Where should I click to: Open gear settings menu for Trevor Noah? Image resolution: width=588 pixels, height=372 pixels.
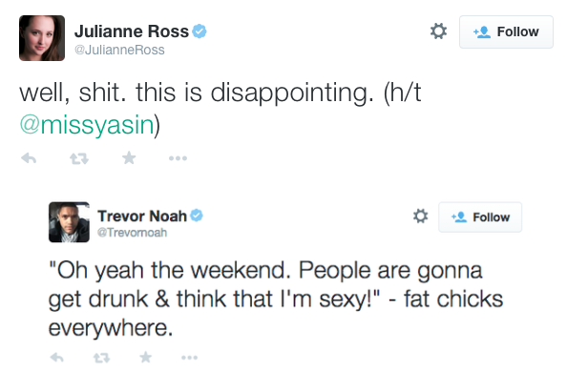(420, 217)
